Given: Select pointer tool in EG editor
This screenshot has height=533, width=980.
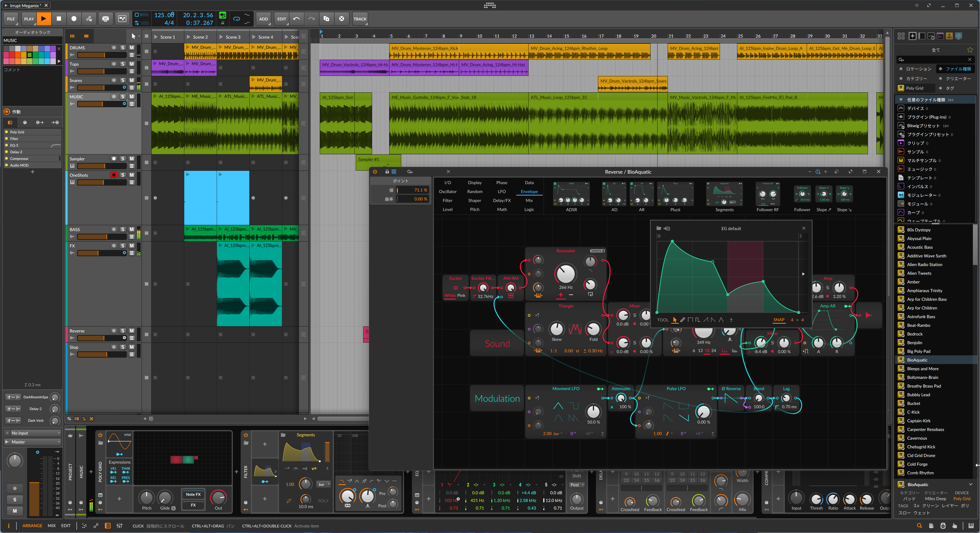Looking at the screenshot, I should pos(675,320).
